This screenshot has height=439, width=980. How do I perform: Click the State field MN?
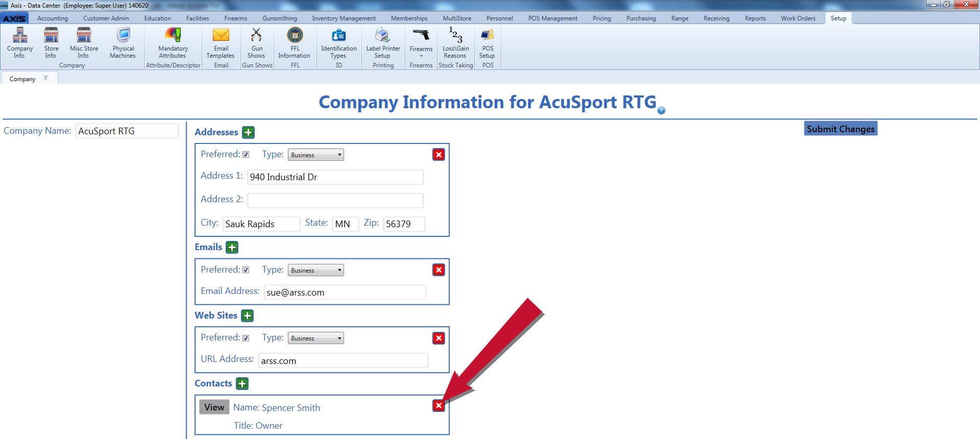[346, 224]
